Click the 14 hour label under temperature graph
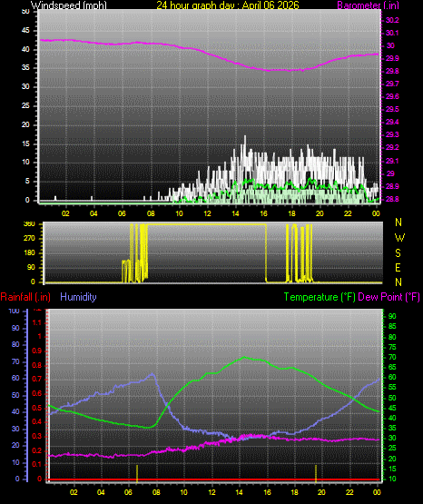423x504 pixels. tap(239, 492)
